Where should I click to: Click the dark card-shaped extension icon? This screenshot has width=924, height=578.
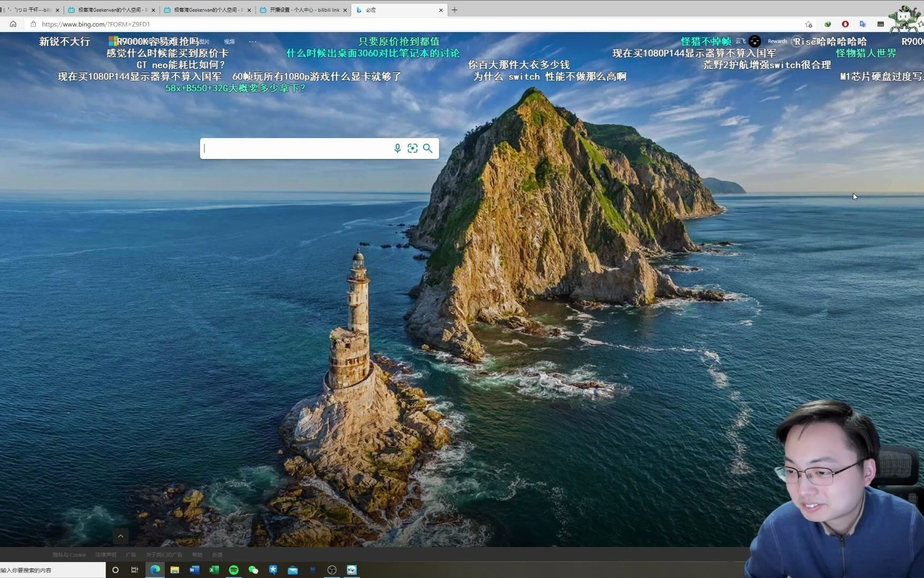pyautogui.click(x=881, y=24)
